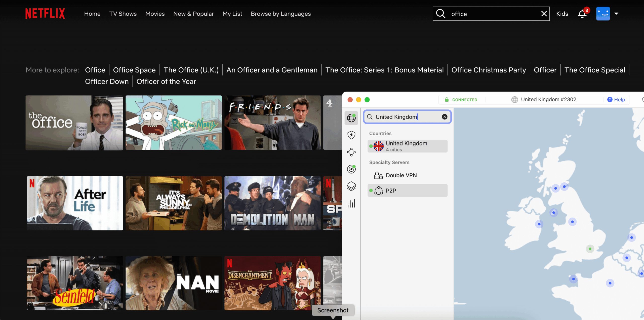This screenshot has height=320, width=644.
Task: Open the VPN statistics bars icon
Action: 351,203
